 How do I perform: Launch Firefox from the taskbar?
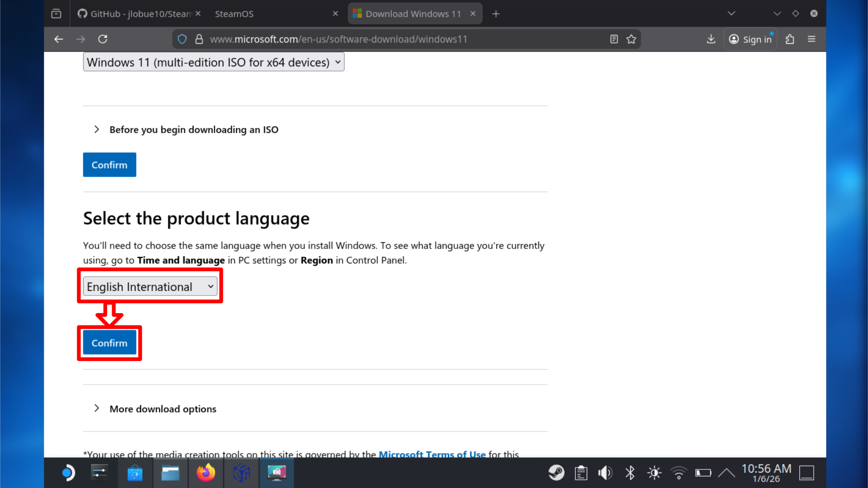click(x=206, y=473)
